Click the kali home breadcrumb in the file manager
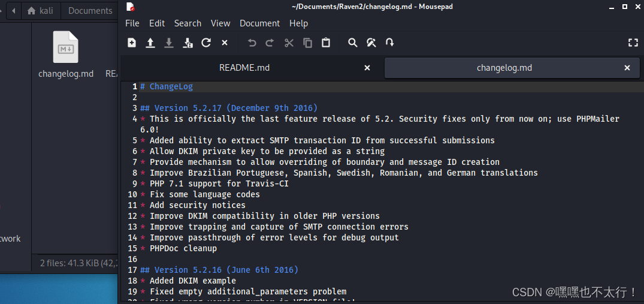 click(41, 11)
